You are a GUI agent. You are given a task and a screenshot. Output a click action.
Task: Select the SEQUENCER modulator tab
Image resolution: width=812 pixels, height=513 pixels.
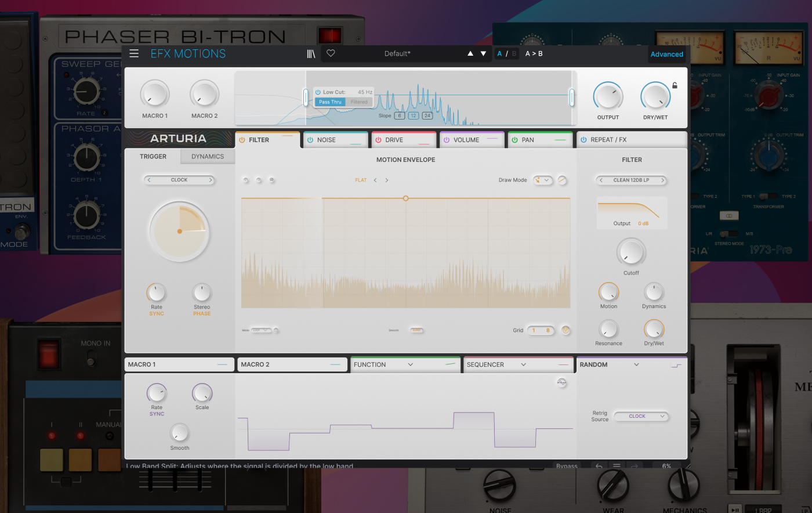point(518,364)
